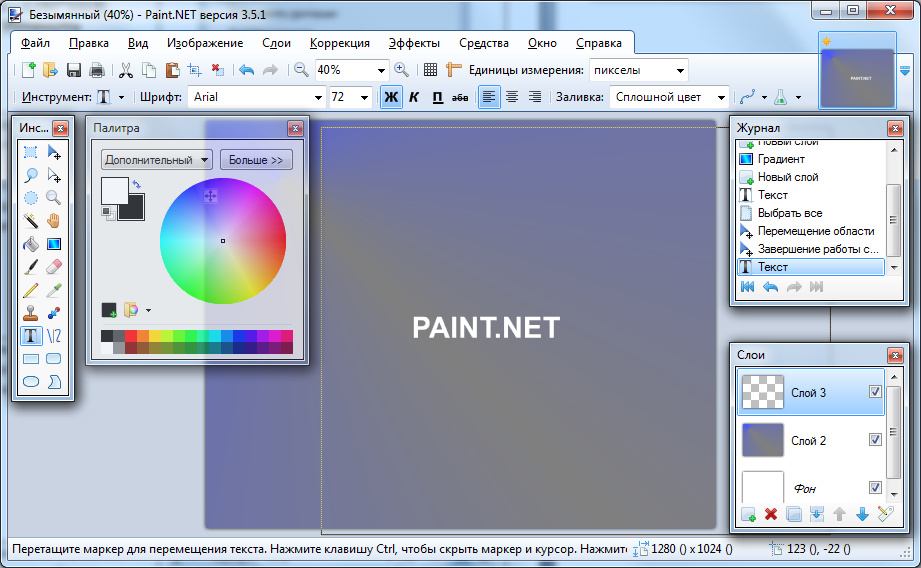Select Выбрать все entry in Журнал
Screen dimensions: 921x568
tap(811, 213)
